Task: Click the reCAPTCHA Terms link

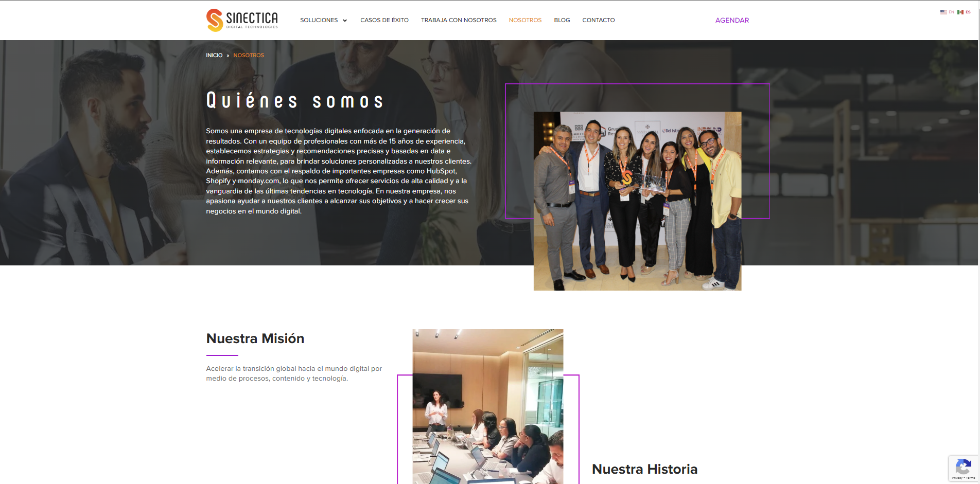Action: coord(971,478)
